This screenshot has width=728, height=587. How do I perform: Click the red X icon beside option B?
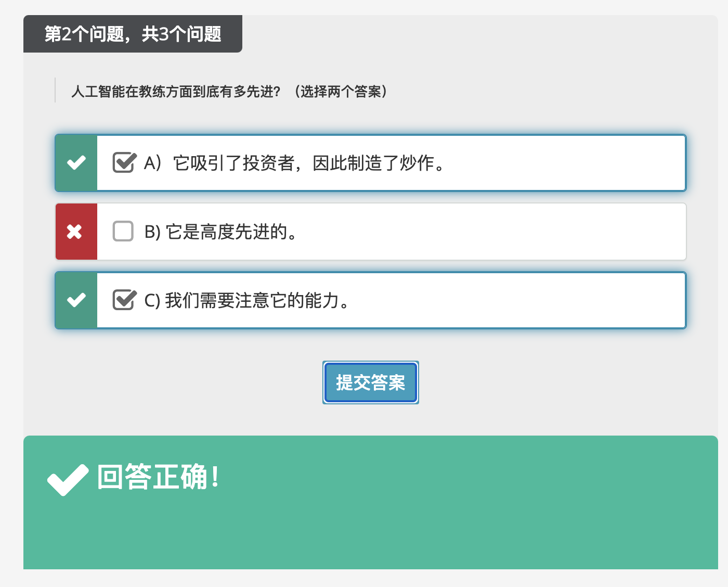(75, 232)
